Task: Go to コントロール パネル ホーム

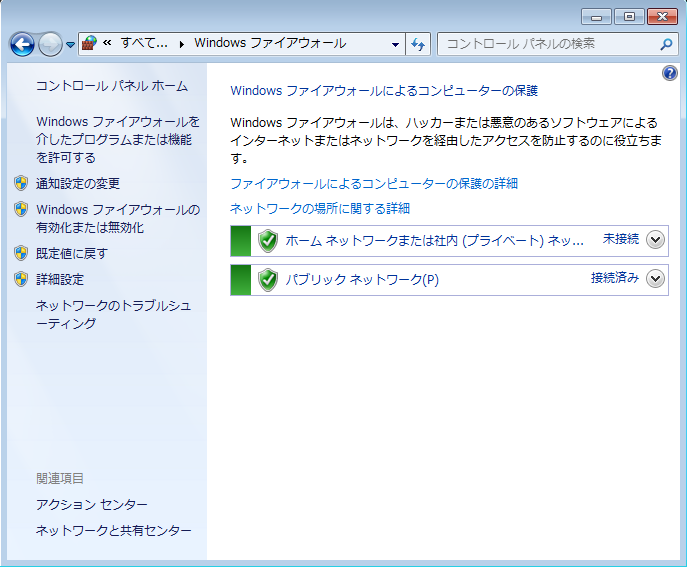Action: 112,86
